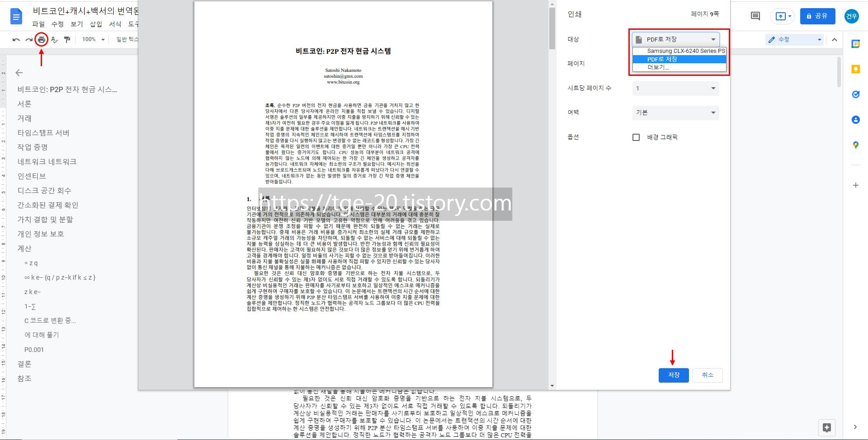Go to outline heading 계산
This screenshot has width=868, height=440.
click(x=24, y=248)
